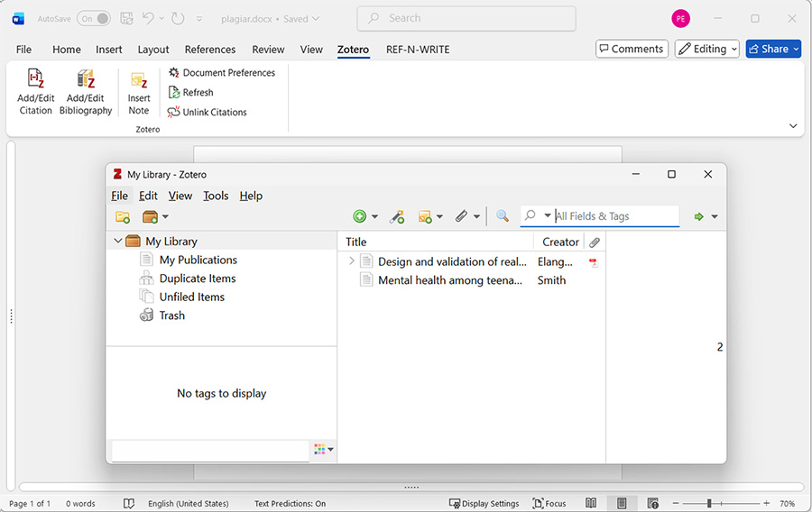
Task: Click Add/Edit Bibliography button
Action: coord(86,92)
